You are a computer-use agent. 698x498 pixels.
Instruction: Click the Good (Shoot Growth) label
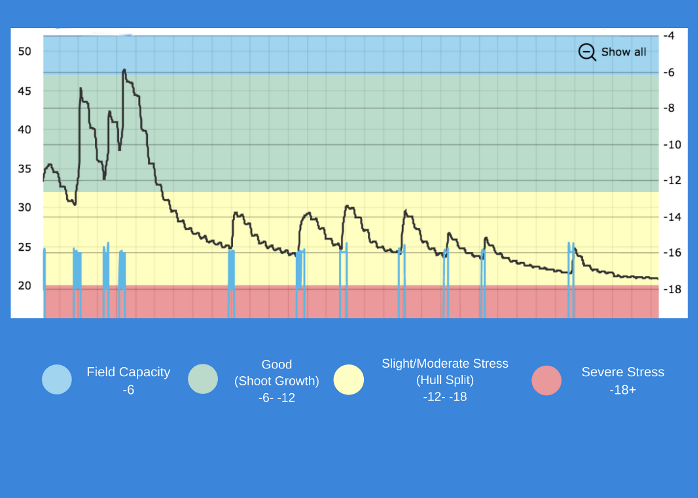[x=276, y=381]
